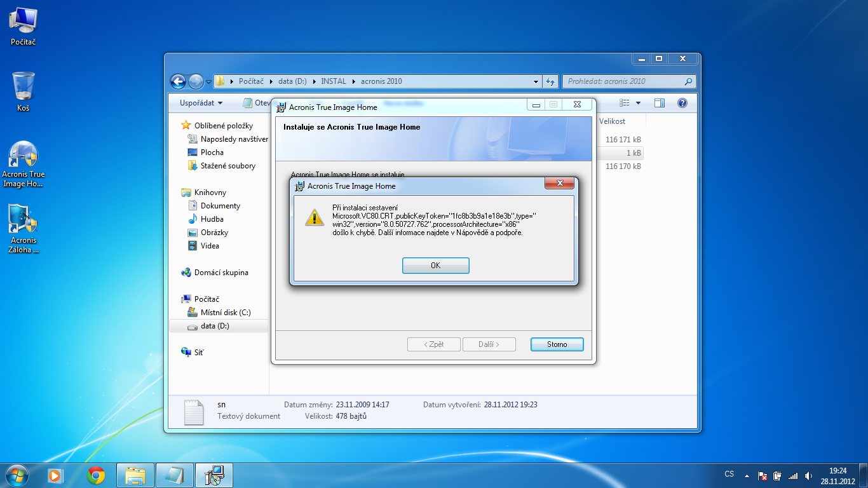This screenshot has height=488, width=868.
Task: Open Explorer help with the question mark icon
Action: click(x=682, y=103)
